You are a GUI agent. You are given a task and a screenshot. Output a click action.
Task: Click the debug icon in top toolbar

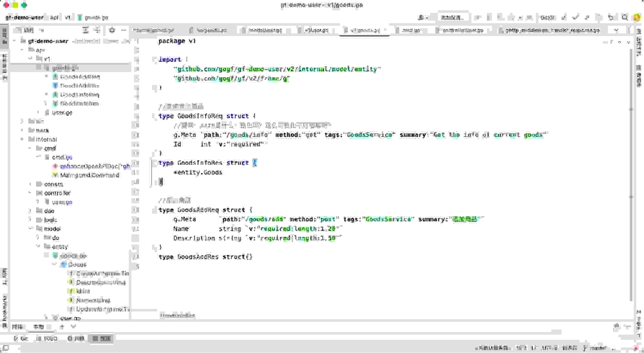tap(489, 17)
